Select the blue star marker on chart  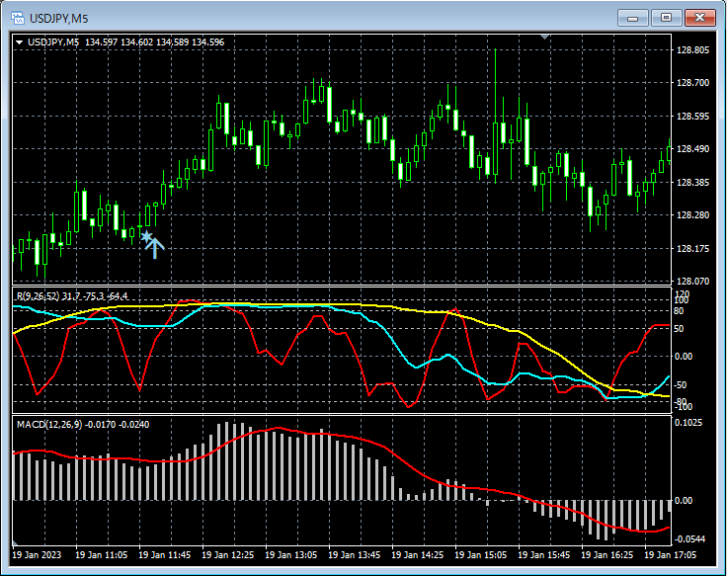coord(146,237)
